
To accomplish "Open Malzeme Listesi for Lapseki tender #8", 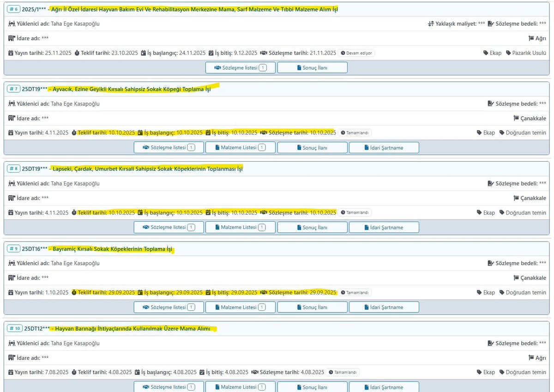I will click(241, 227).
